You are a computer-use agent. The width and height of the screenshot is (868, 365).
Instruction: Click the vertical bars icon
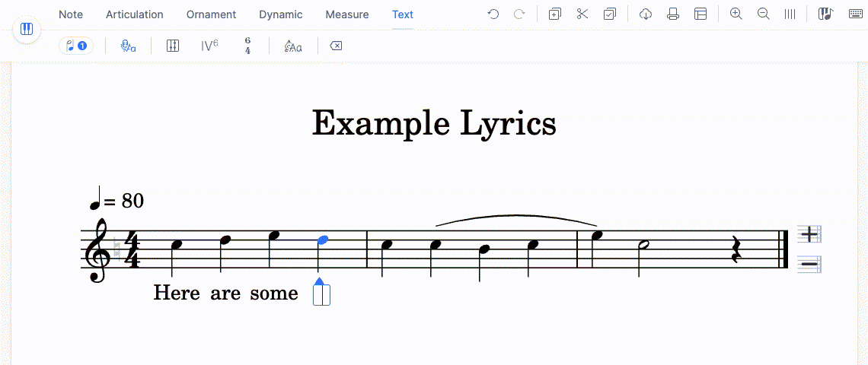click(x=790, y=14)
